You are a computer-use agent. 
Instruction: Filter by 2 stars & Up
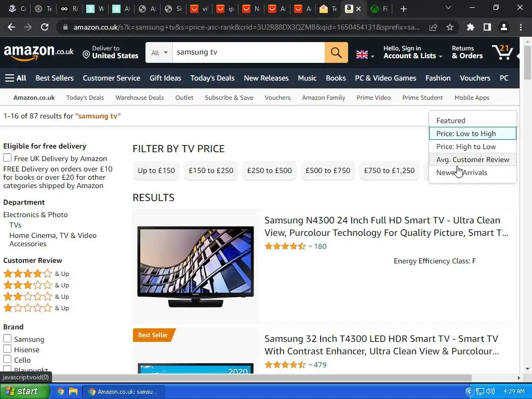point(36,297)
